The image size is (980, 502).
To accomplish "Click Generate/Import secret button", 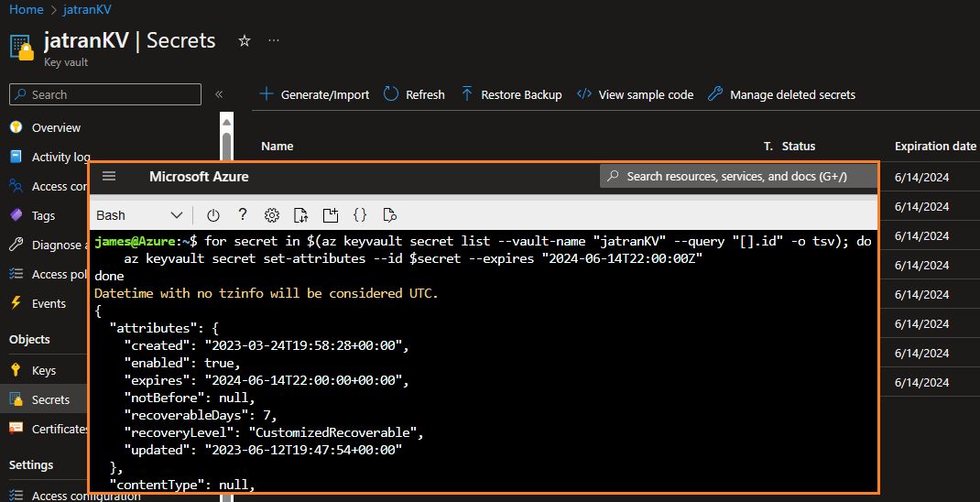I will 314,95.
